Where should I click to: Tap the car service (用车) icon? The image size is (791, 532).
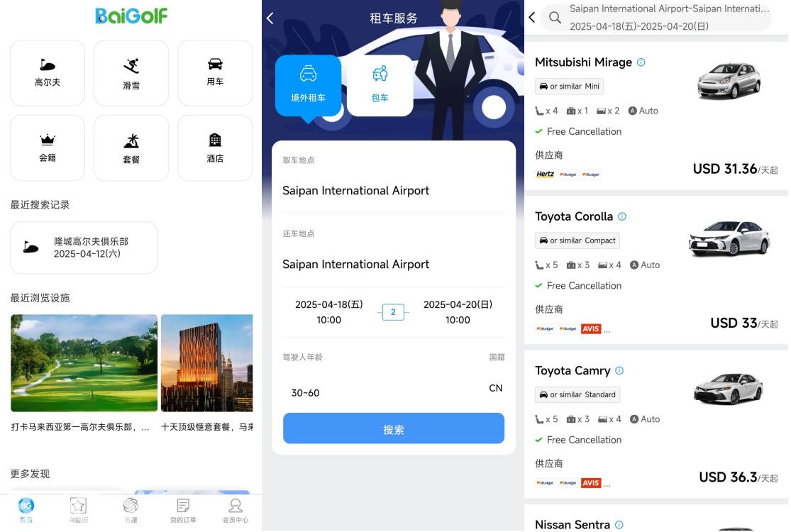point(215,73)
